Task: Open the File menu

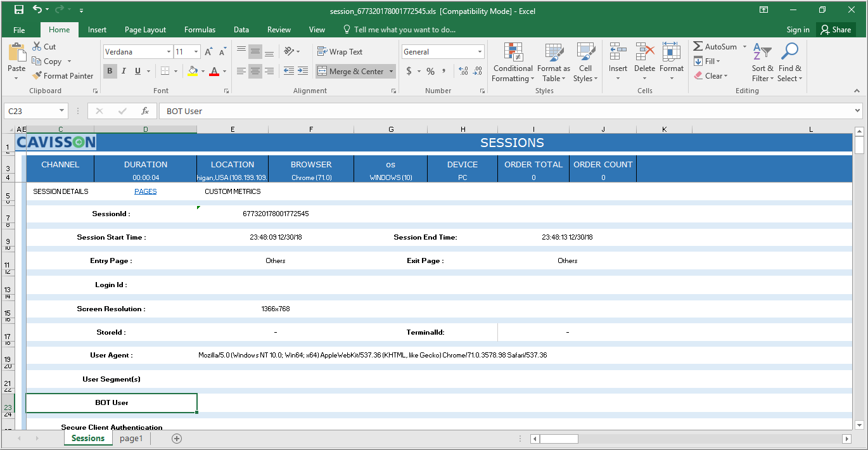Action: tap(19, 30)
